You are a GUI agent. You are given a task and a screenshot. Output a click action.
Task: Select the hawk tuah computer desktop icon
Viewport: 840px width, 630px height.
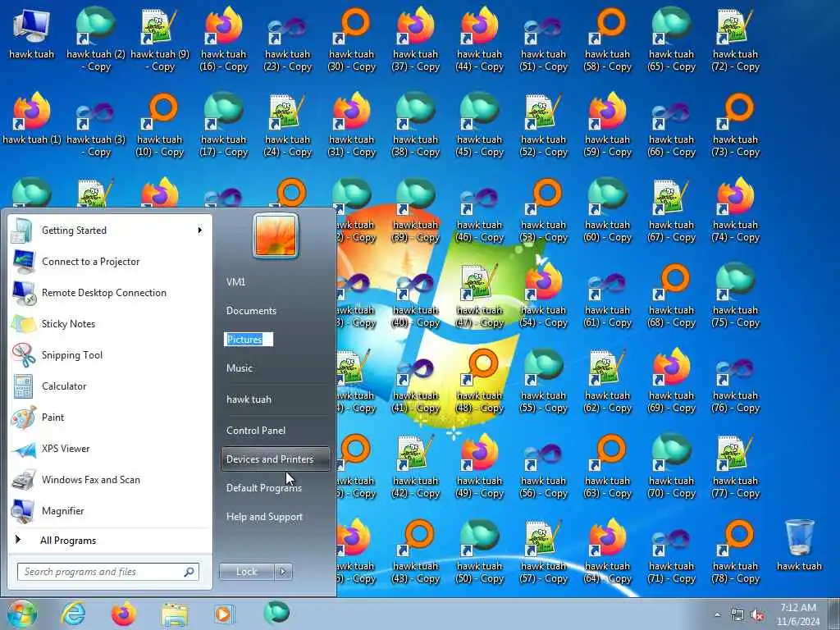pos(32,33)
